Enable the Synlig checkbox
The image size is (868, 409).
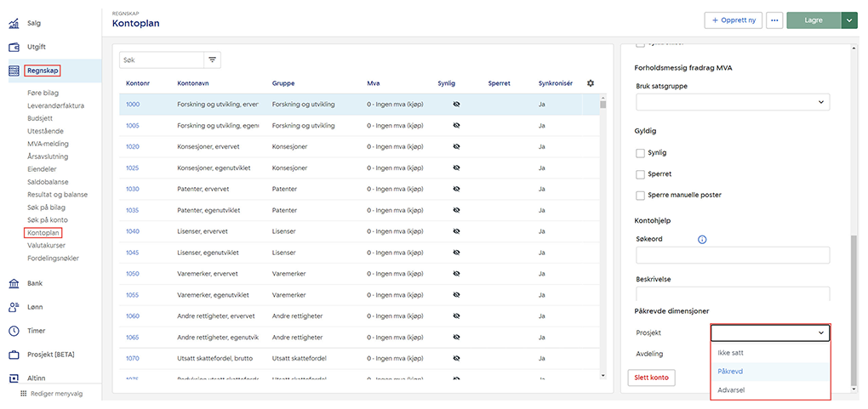tap(641, 153)
